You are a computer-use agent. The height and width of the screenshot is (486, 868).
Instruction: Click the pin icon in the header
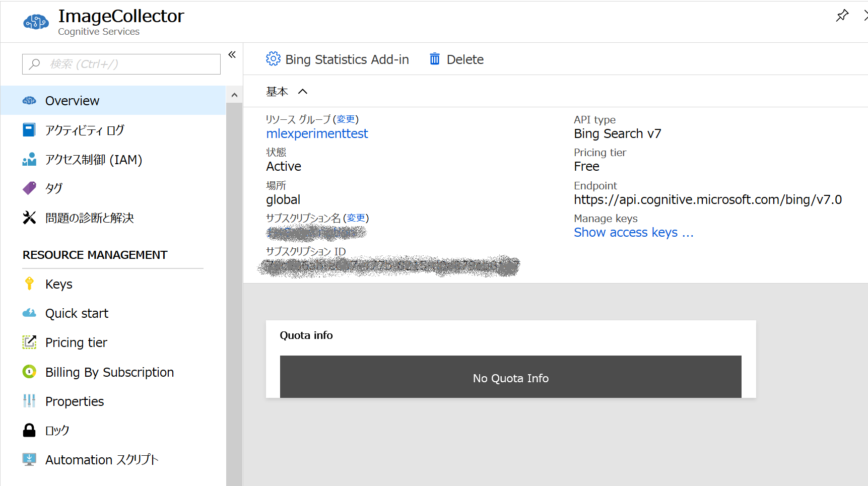(842, 16)
